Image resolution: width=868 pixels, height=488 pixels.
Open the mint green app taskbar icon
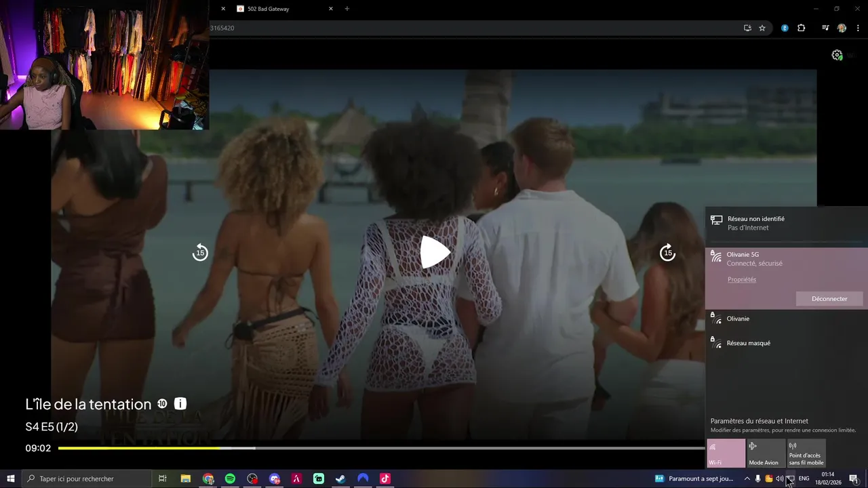319,479
